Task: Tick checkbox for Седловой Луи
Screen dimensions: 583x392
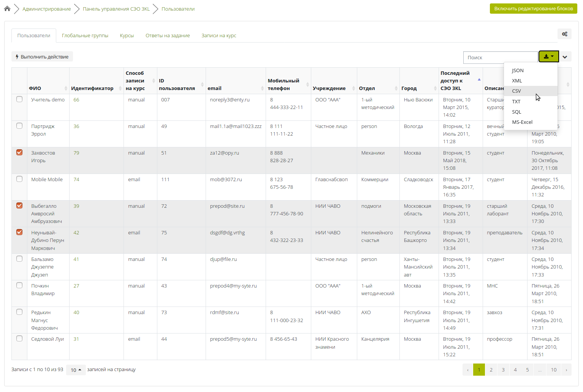Action: [x=19, y=338]
